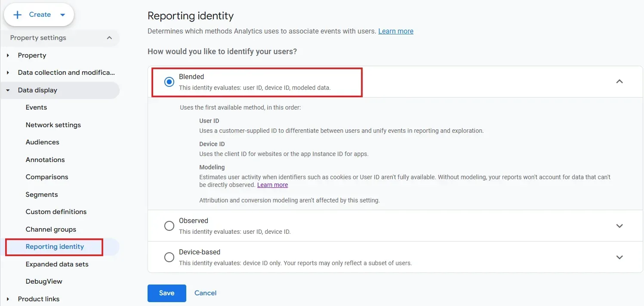Image resolution: width=644 pixels, height=306 pixels.
Task: Collapse the Property settings section
Action: click(x=109, y=38)
